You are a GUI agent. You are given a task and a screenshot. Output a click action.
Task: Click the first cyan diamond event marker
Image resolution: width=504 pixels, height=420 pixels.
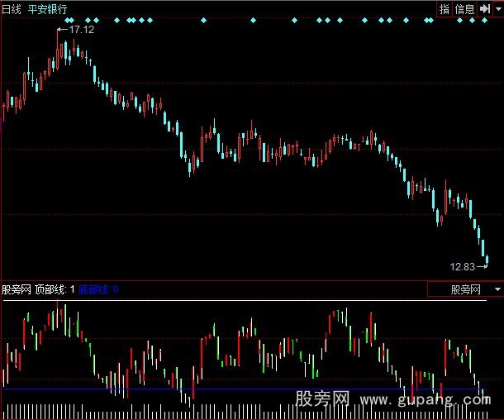pyautogui.click(x=67, y=20)
